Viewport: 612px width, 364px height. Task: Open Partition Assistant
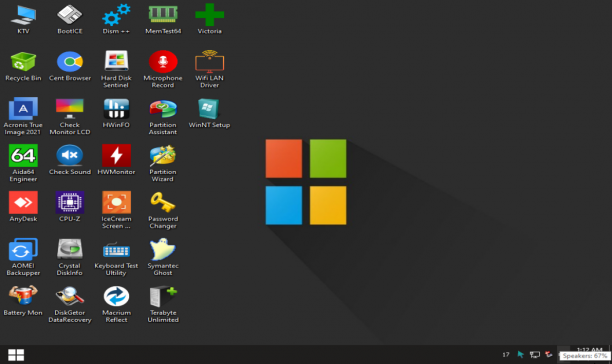coord(163,116)
